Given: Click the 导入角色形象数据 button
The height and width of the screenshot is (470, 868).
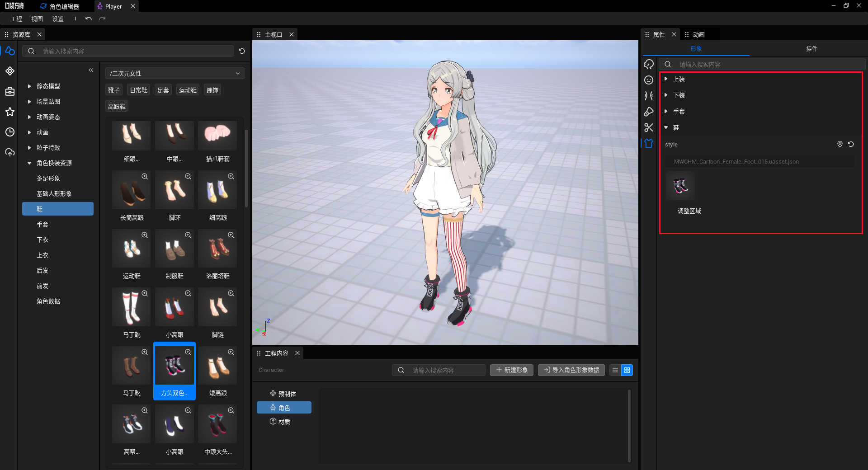Looking at the screenshot, I should 571,370.
